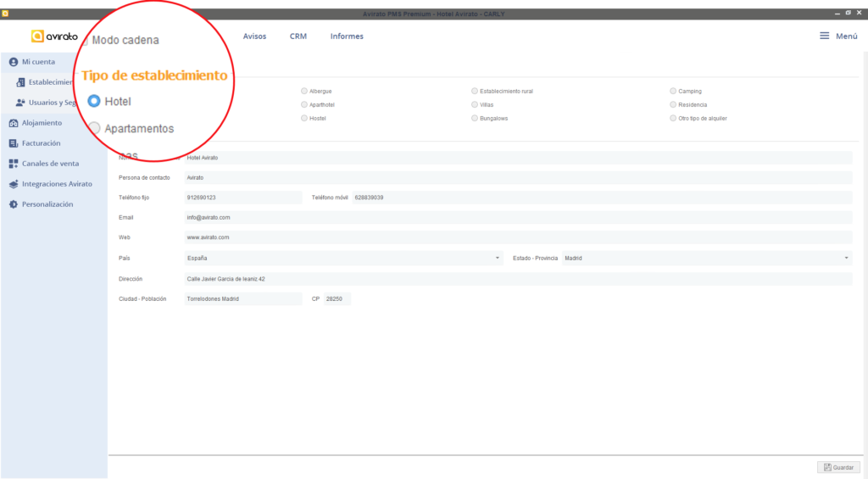This screenshot has width=868, height=479.
Task: Open the Estado - Provincia dropdown showing Madrid
Action: [707, 258]
